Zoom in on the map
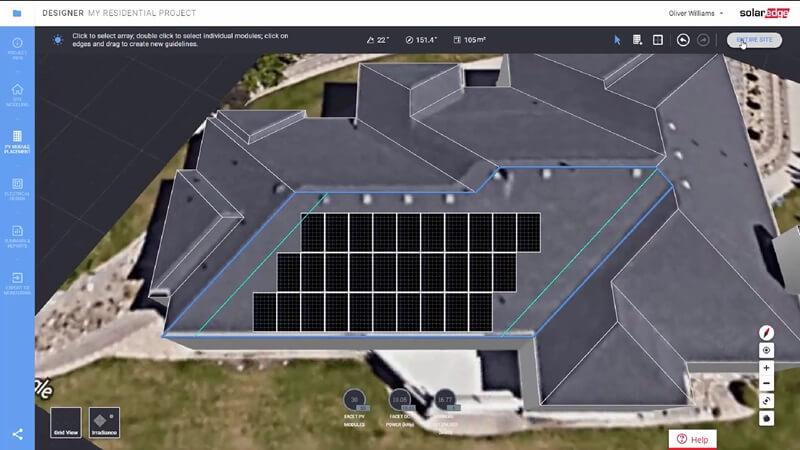The width and height of the screenshot is (800, 450). (x=767, y=367)
